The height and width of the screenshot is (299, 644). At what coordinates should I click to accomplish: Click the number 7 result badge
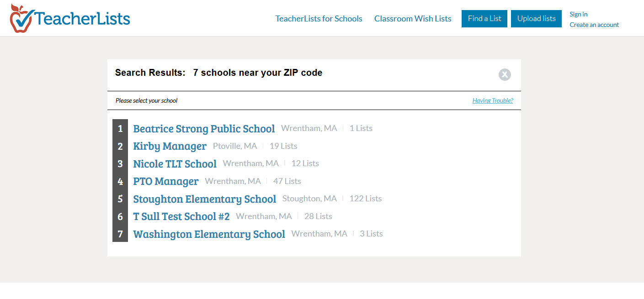[120, 234]
